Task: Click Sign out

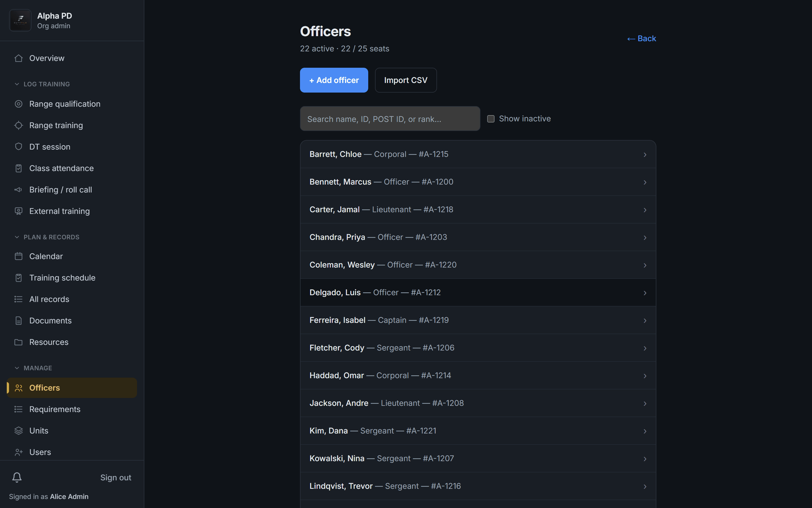Action: [x=116, y=478]
